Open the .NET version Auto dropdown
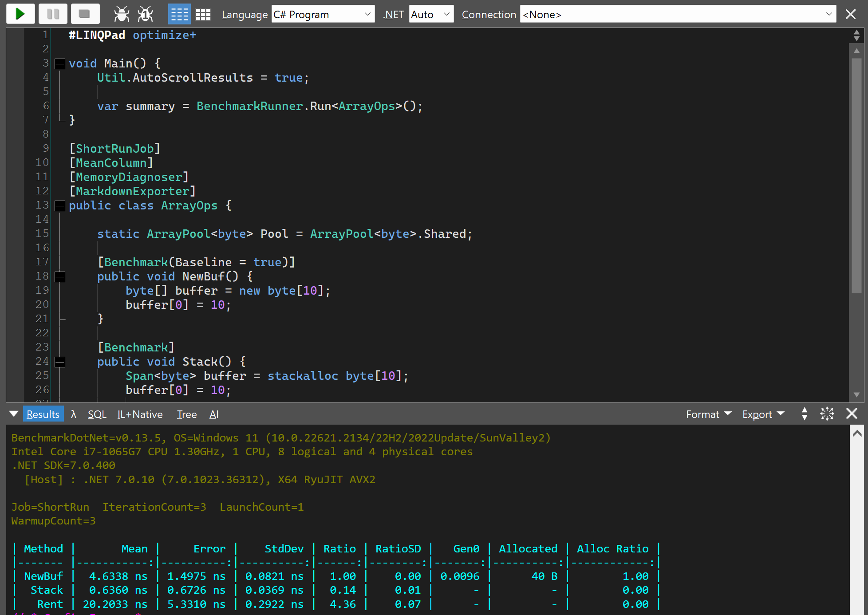The height and width of the screenshot is (615, 868). (x=430, y=14)
